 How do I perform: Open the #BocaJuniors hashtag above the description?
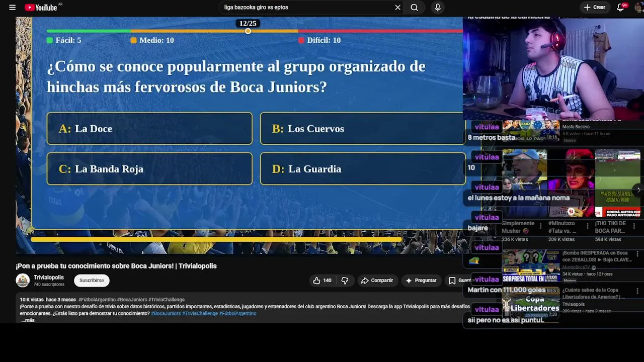[x=132, y=300]
